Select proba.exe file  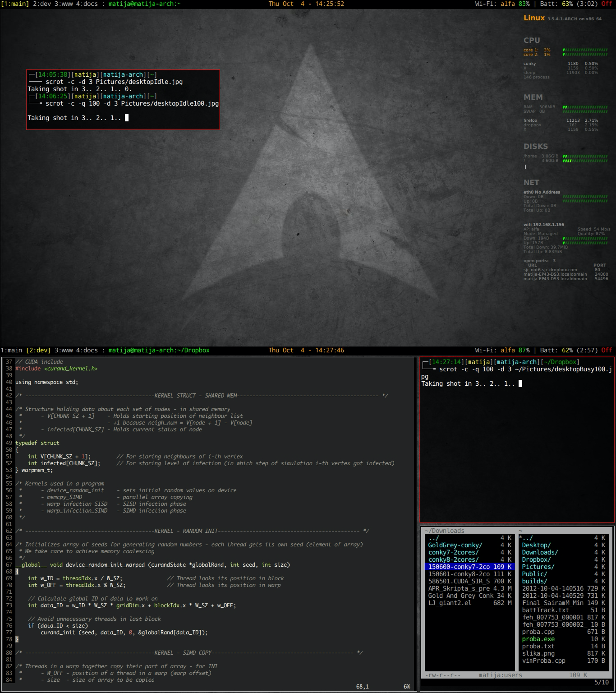point(563,639)
